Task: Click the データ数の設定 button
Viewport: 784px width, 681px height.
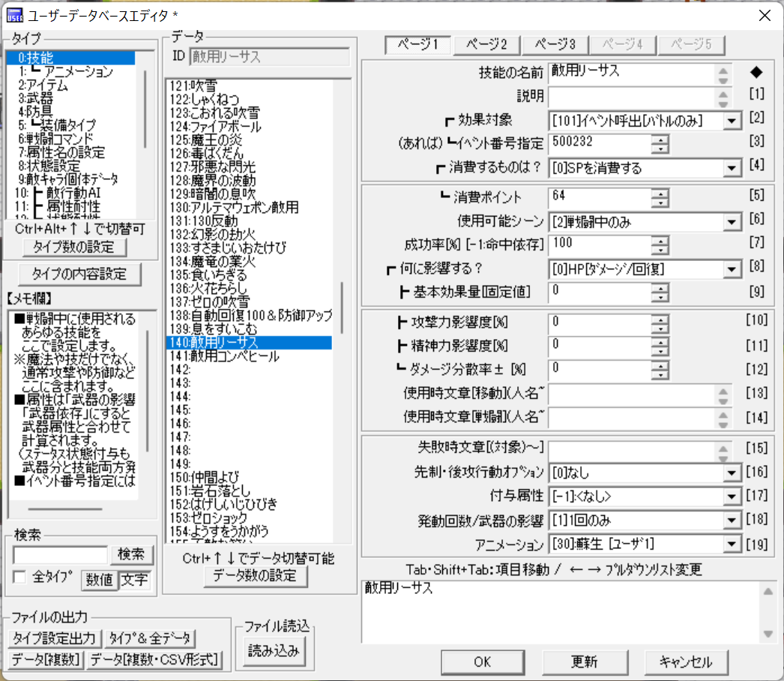Action: pos(255,576)
